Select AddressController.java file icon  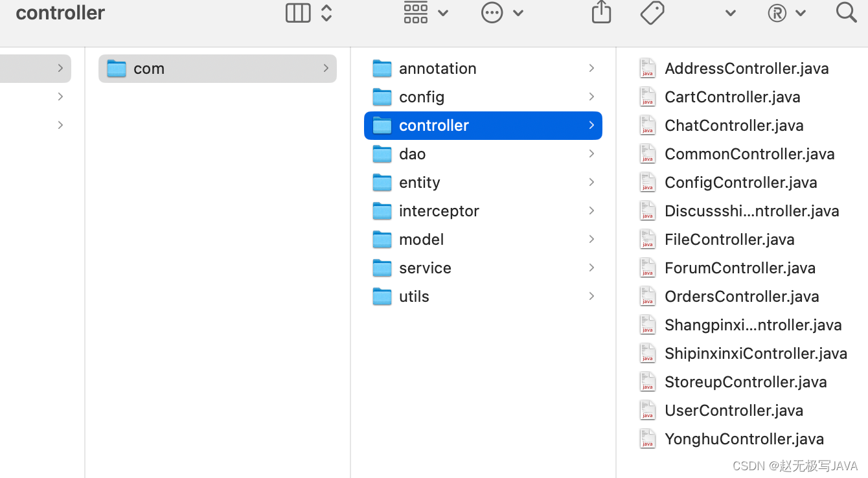tap(648, 68)
